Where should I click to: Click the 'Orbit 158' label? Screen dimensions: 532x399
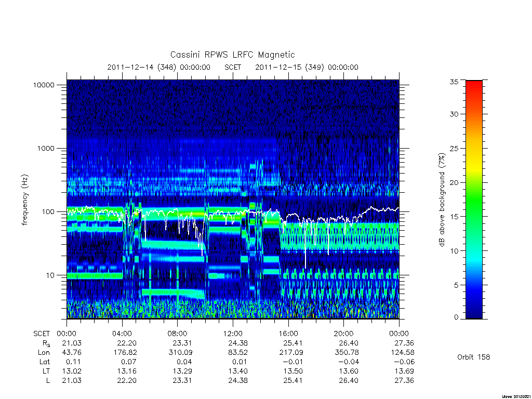(474, 357)
